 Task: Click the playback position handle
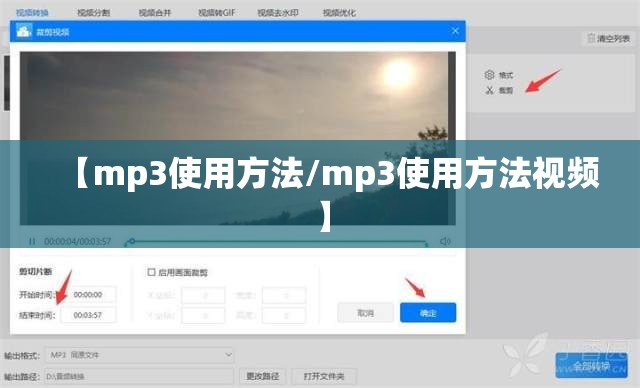point(132,242)
